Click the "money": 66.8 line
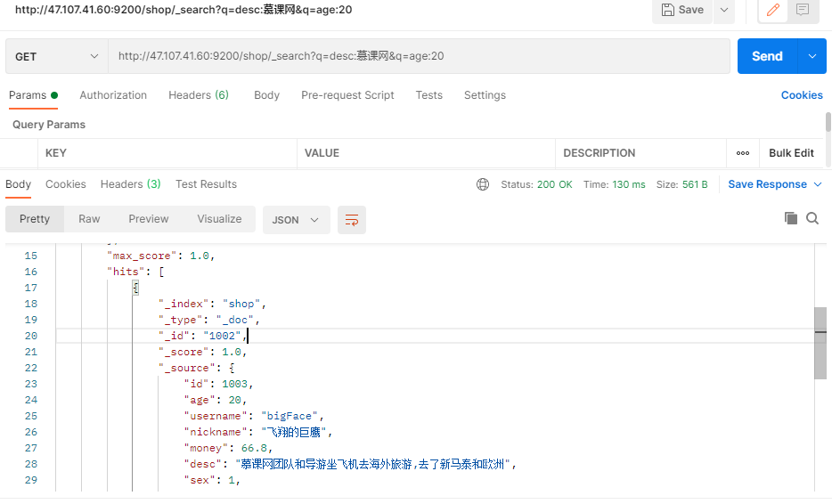 (228, 448)
